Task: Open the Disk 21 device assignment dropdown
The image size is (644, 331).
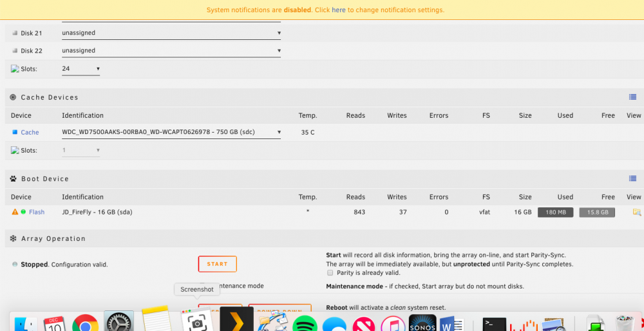Action: (x=171, y=33)
